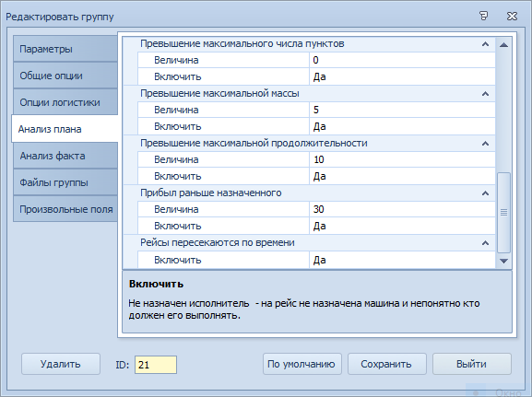
Task: Click the scroll down arrow of property list
Action: pyautogui.click(x=503, y=261)
